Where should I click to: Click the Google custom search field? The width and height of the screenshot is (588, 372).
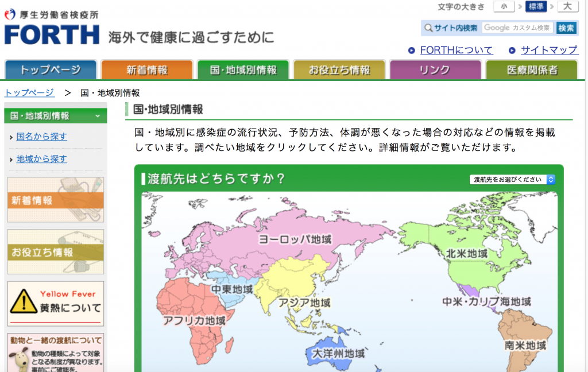point(517,28)
